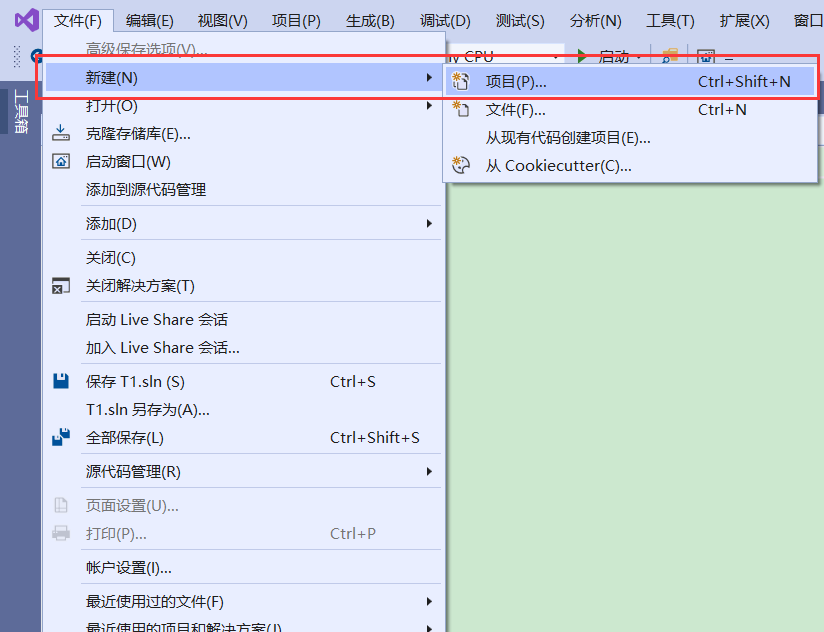This screenshot has height=632, width=824.
Task: Click the Cookiecutter cookie icon
Action: click(x=461, y=165)
